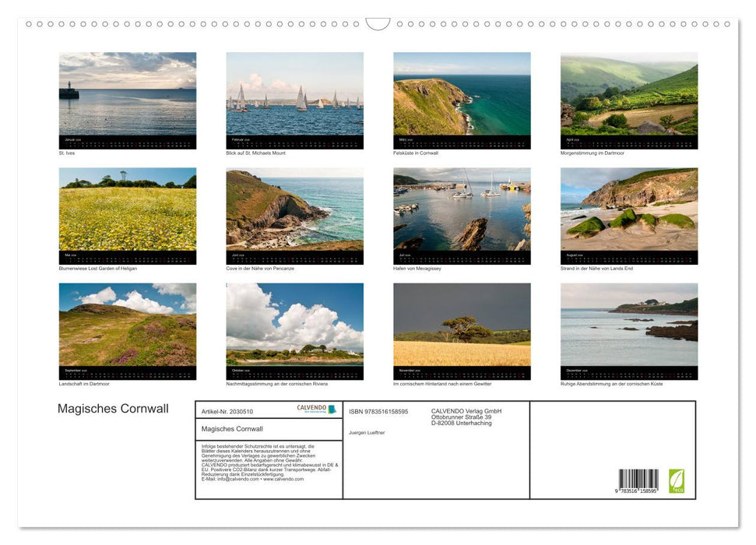This screenshot has height=545, width=756.
Task: Open the Landschaft im Dartmoor thumbnail
Action: click(127, 327)
